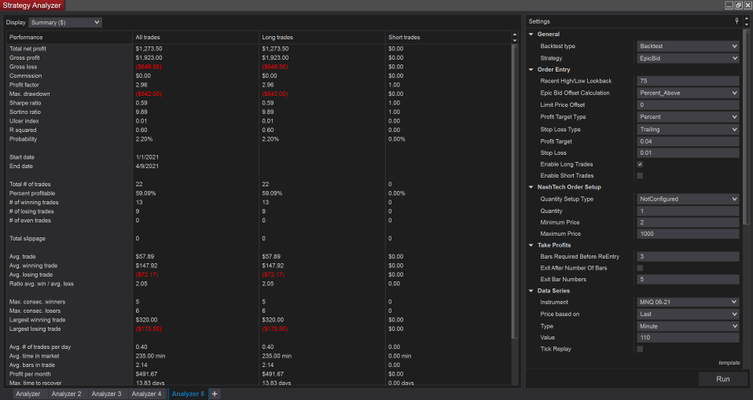Open the Instrument MNQ 06-21 dropdown
The width and height of the screenshot is (753, 400).
[687, 302]
